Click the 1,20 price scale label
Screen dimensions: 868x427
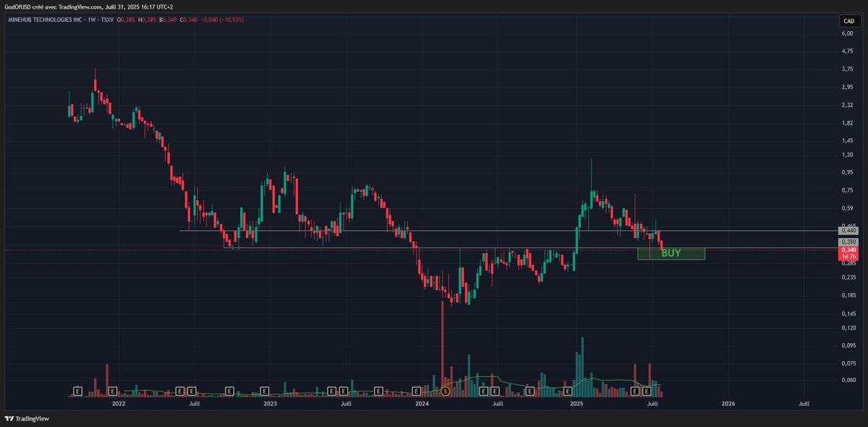(x=848, y=155)
